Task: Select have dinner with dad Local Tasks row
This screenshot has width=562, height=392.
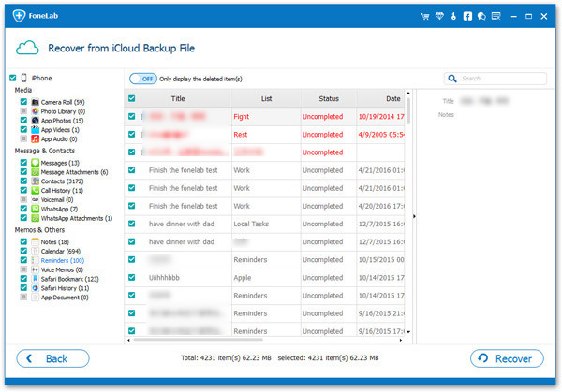Action: click(265, 224)
